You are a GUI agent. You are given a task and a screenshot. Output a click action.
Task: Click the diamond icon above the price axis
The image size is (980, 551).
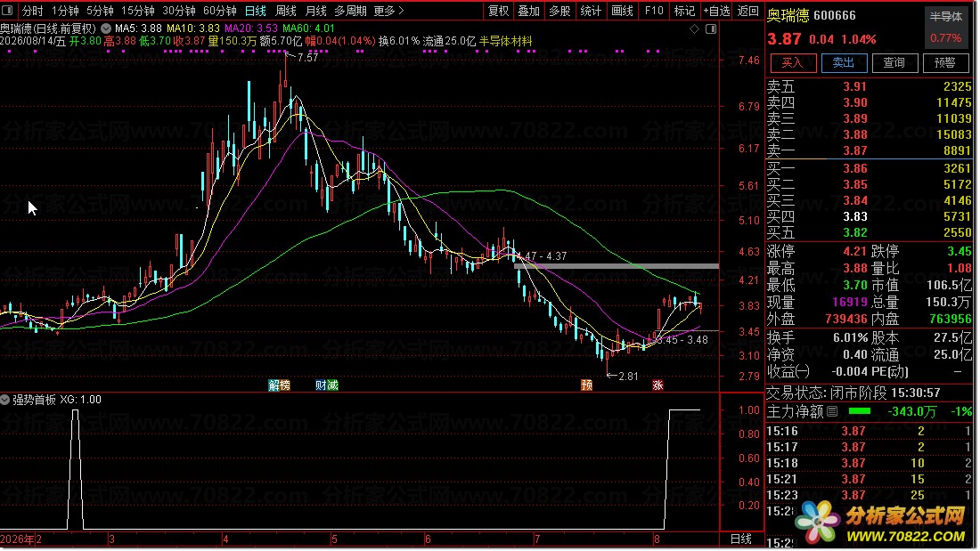[x=694, y=28]
